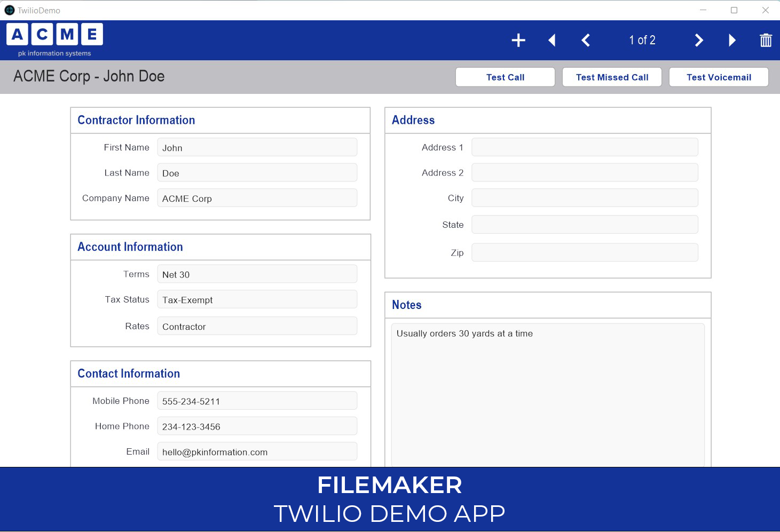The image size is (780, 532).
Task: Click into the Company Name field
Action: 257,198
